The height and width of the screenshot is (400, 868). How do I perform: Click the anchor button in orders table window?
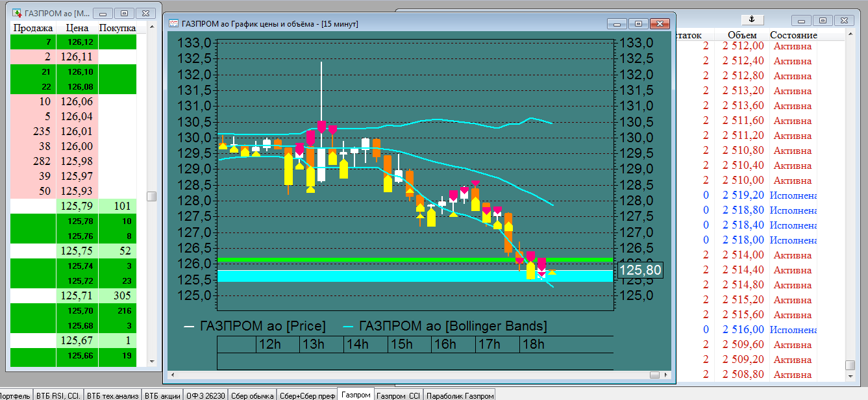(x=752, y=20)
